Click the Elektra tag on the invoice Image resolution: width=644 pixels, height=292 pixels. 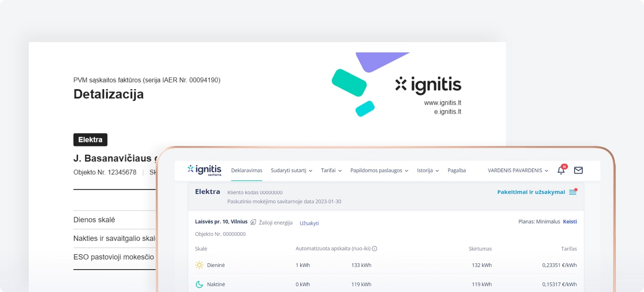[x=90, y=140]
